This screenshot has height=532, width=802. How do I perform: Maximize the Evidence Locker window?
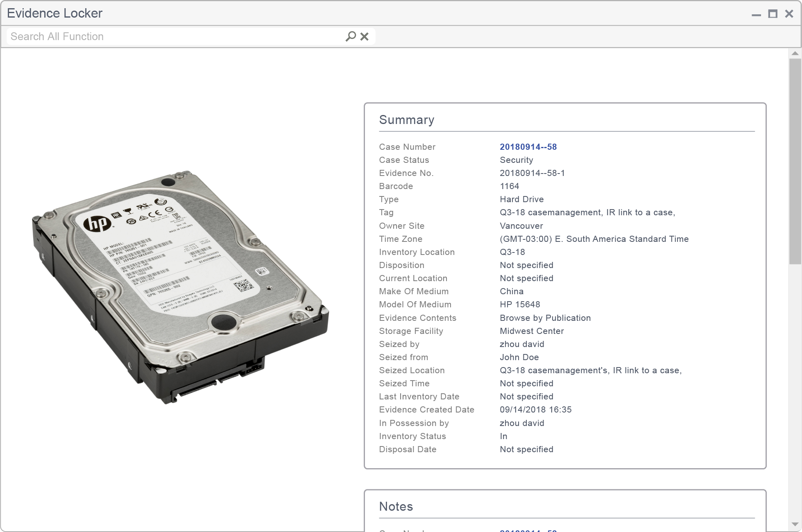tap(773, 14)
